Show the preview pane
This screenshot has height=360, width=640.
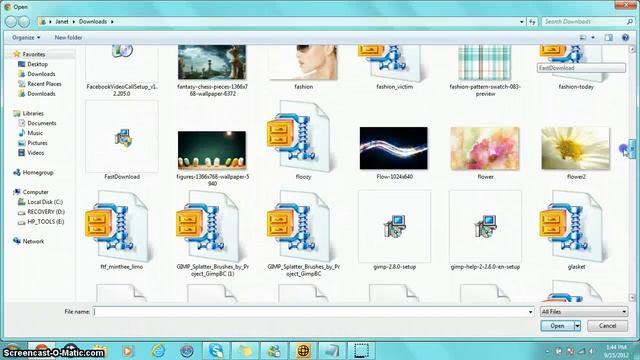[609, 38]
